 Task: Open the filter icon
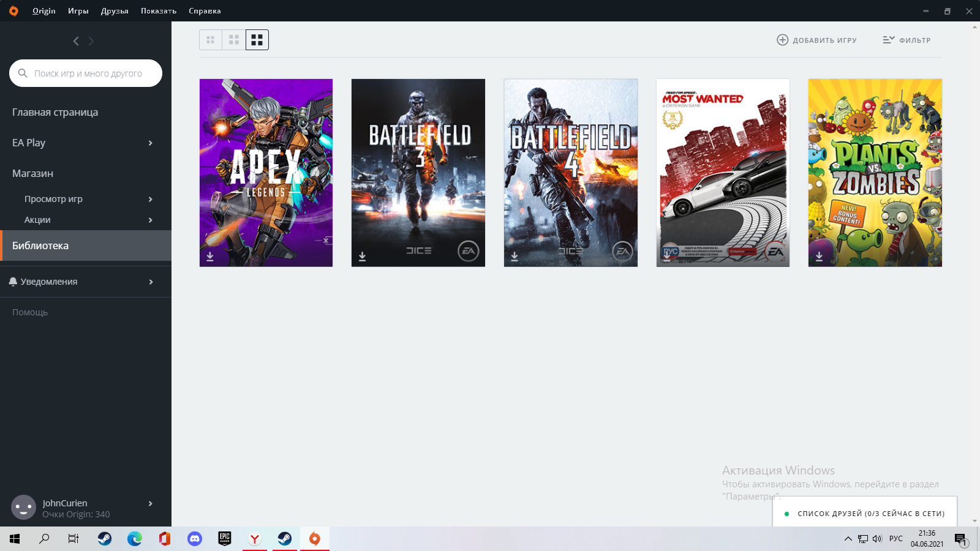coord(888,40)
